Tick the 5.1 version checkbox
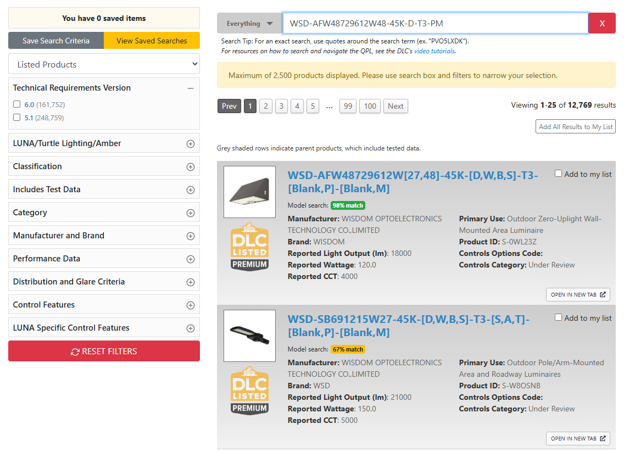 pyautogui.click(x=17, y=117)
